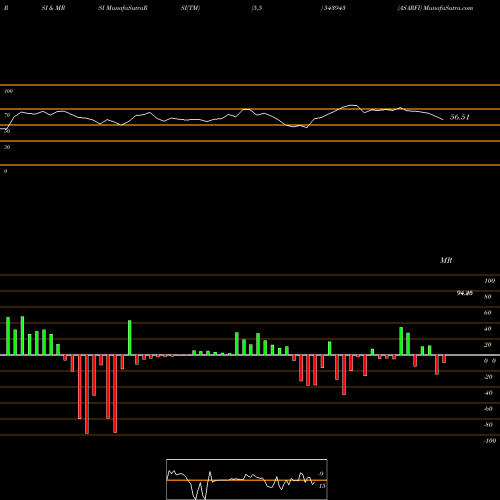Viewport: 500px width, 500px height.
Task: Click the "SI(TM)" header text
Action: [x=190, y=8]
